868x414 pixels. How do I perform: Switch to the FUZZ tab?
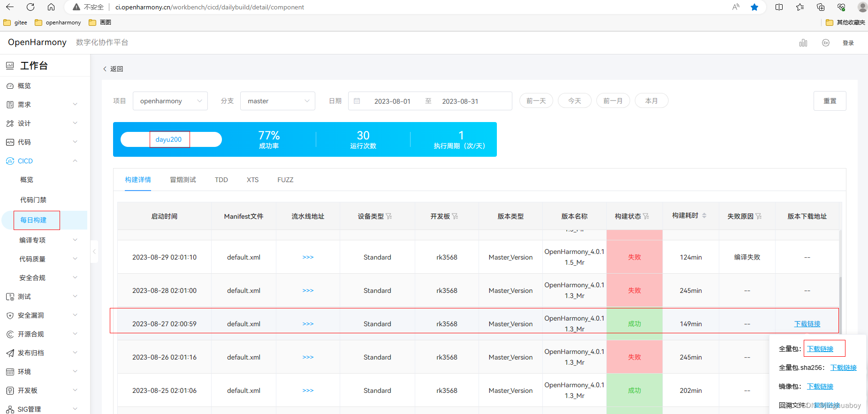(285, 180)
